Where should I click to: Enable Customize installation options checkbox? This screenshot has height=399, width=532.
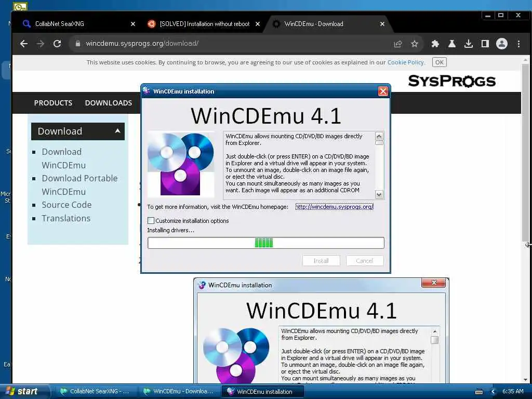click(151, 220)
